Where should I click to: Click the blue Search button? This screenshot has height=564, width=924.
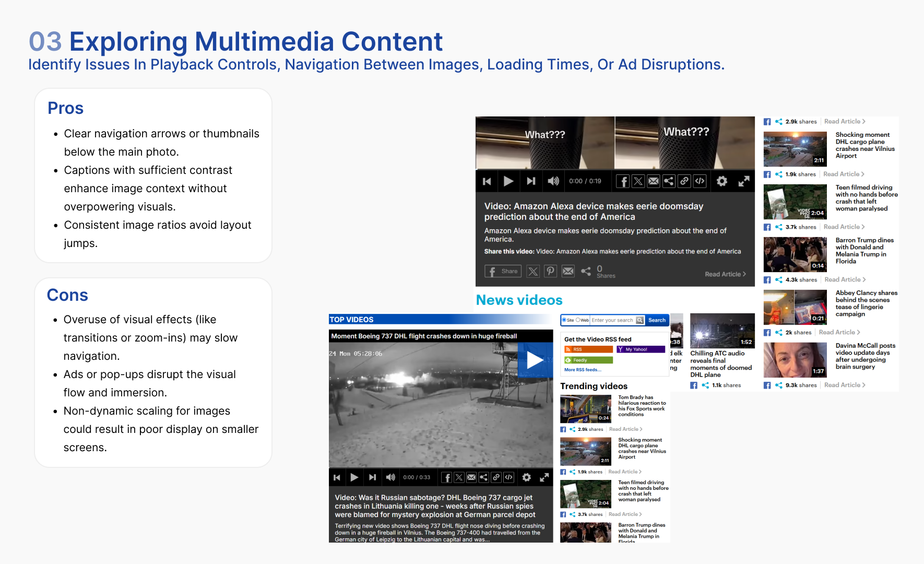[x=657, y=320]
